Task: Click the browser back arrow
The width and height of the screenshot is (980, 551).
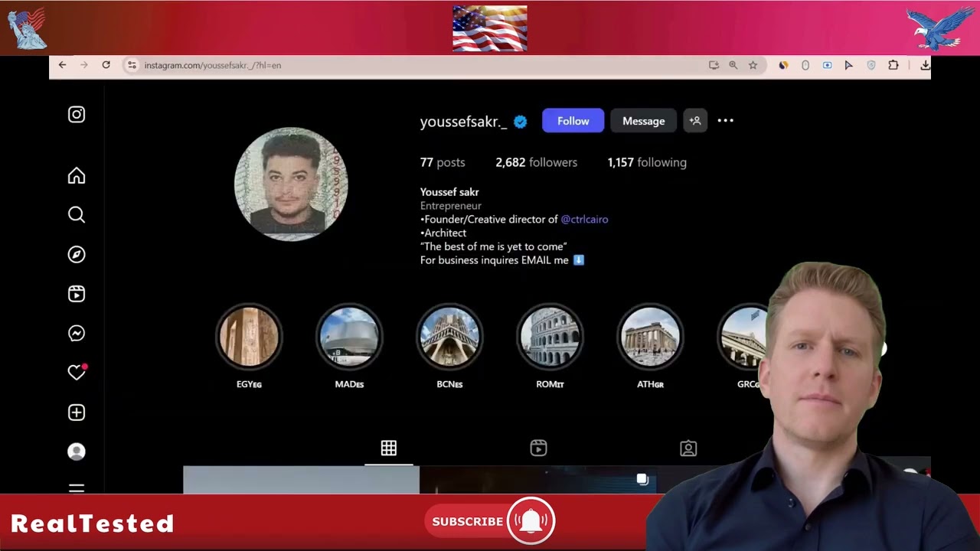Action: coord(63,65)
